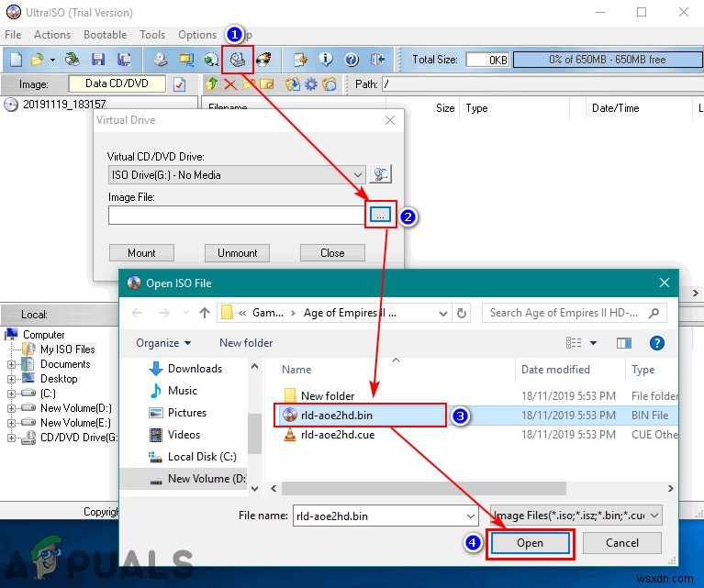This screenshot has width=704, height=588.
Task: Open the Actions menu
Action: 52,35
